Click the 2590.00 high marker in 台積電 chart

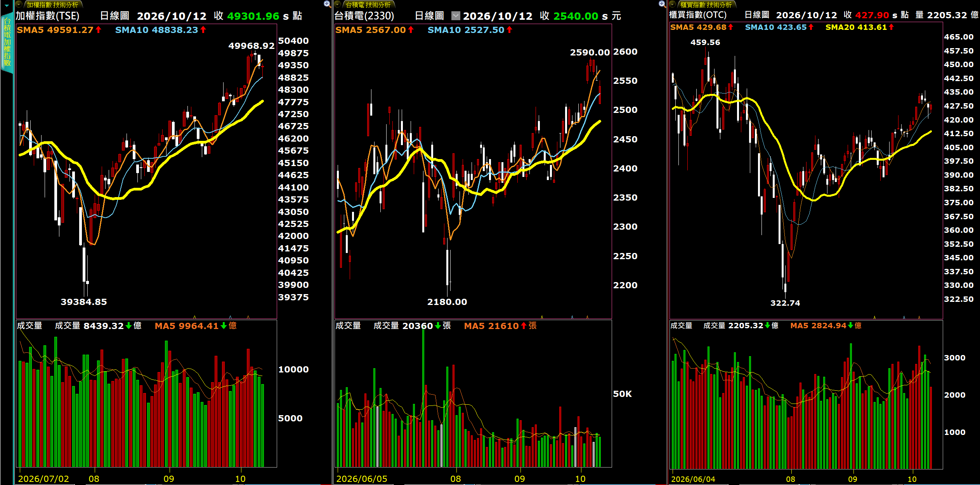click(590, 52)
